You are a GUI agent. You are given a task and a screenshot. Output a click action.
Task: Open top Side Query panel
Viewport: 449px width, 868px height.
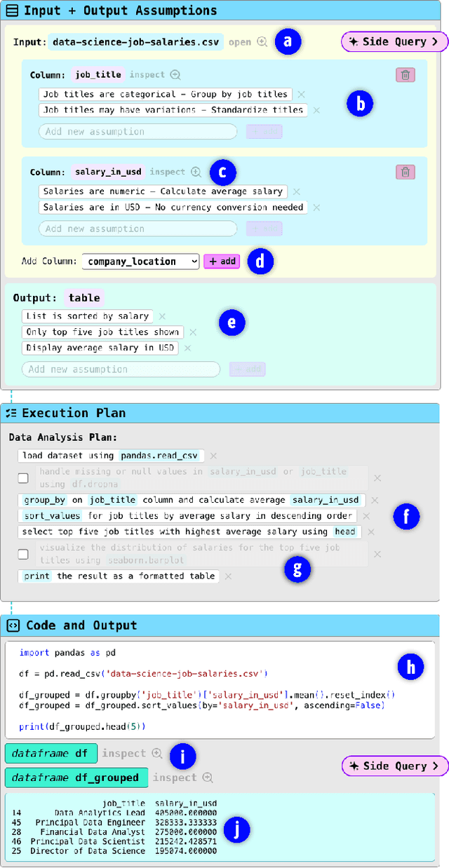coord(394,42)
